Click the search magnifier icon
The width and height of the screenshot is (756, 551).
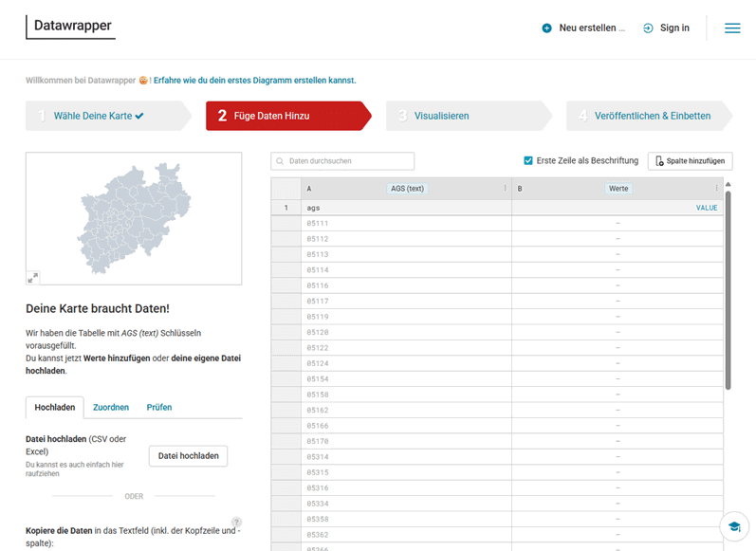pyautogui.click(x=280, y=161)
